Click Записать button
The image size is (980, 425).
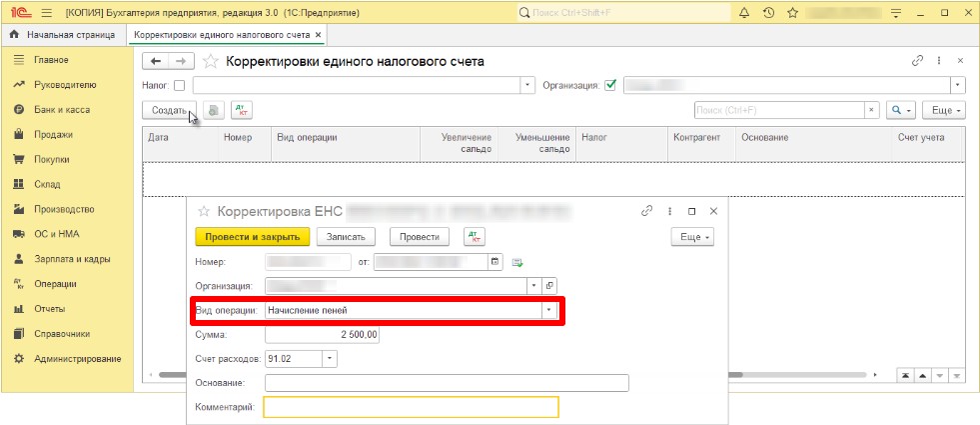(x=346, y=237)
